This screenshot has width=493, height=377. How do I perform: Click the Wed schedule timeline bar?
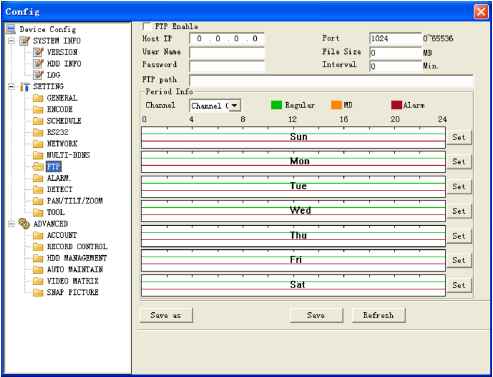click(x=293, y=211)
